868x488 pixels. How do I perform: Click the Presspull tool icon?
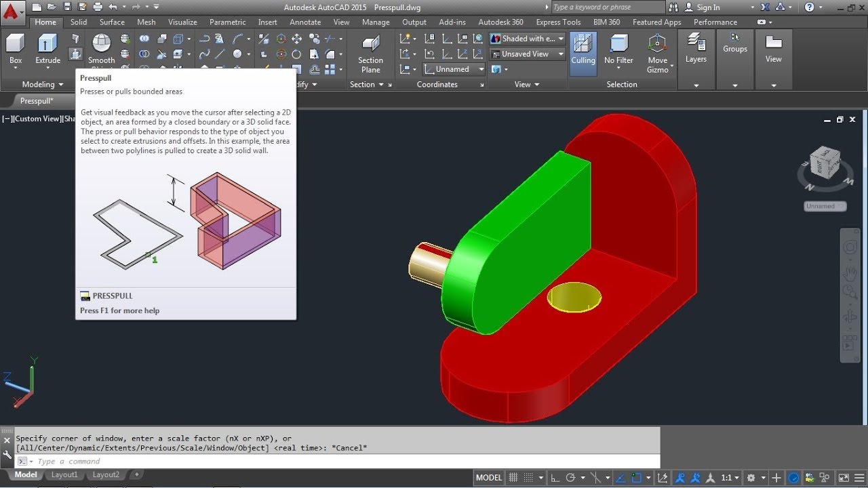pyautogui.click(x=75, y=54)
